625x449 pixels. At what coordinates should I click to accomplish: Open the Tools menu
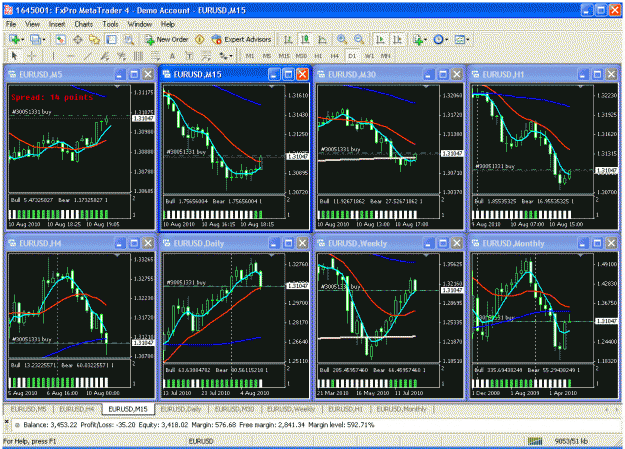tap(110, 24)
